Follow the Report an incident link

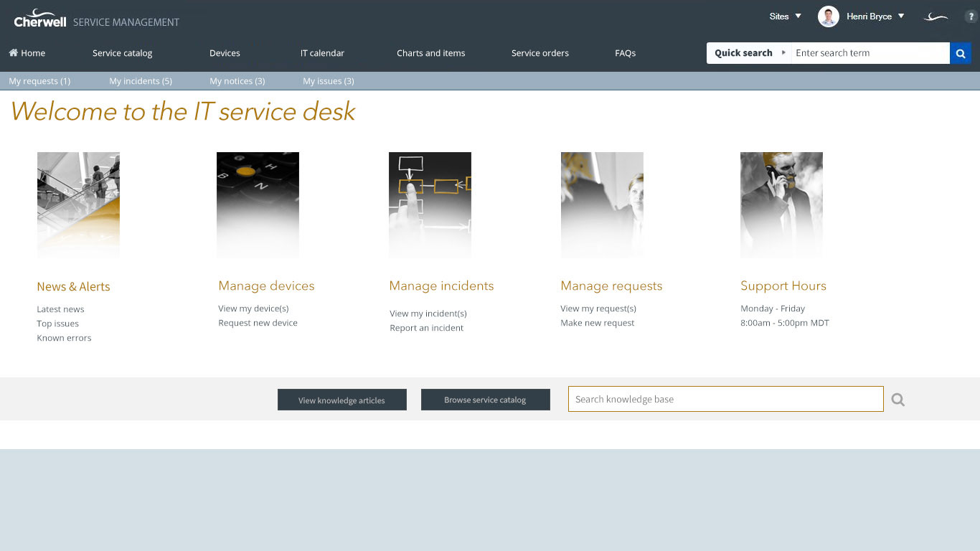[426, 328]
